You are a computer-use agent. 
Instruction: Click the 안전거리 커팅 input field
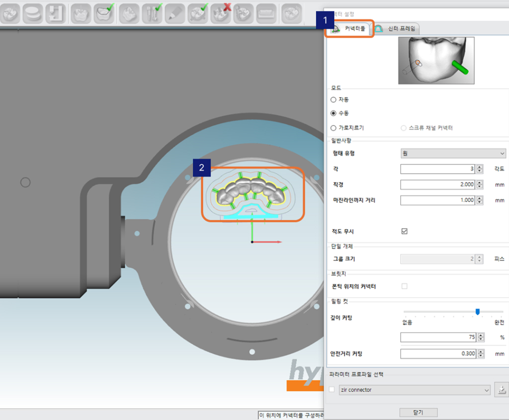[437, 354]
